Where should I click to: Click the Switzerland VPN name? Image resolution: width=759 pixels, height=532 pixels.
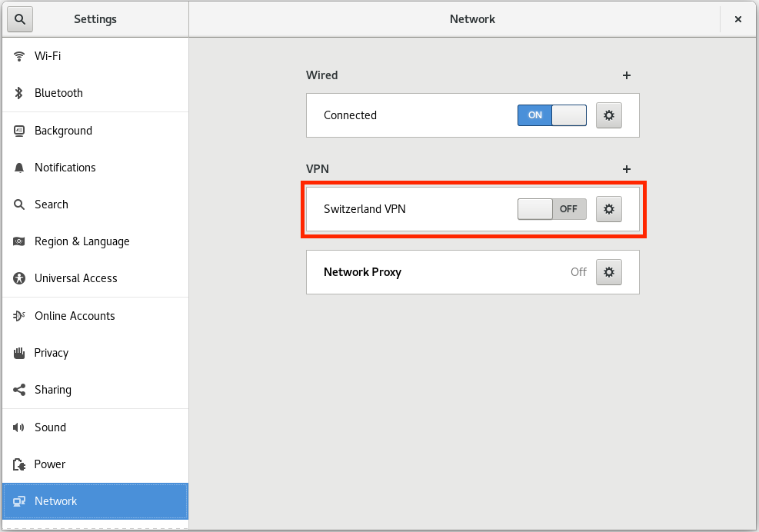click(x=365, y=209)
